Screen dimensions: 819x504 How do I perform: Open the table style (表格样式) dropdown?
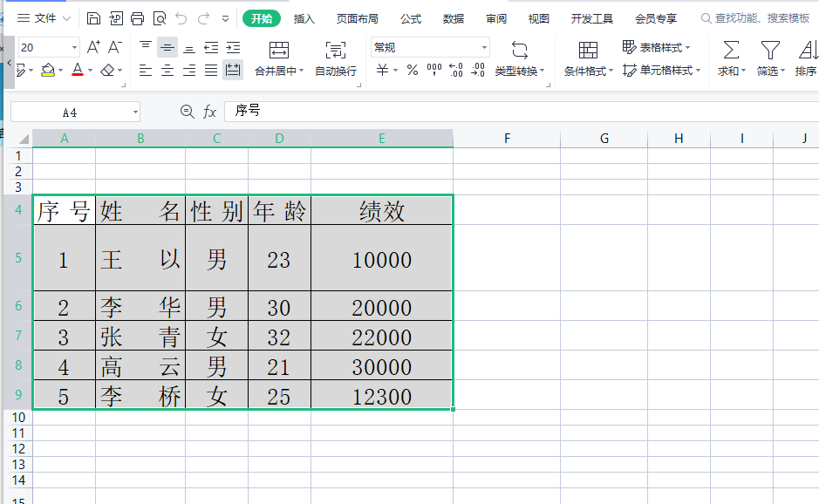(657, 48)
